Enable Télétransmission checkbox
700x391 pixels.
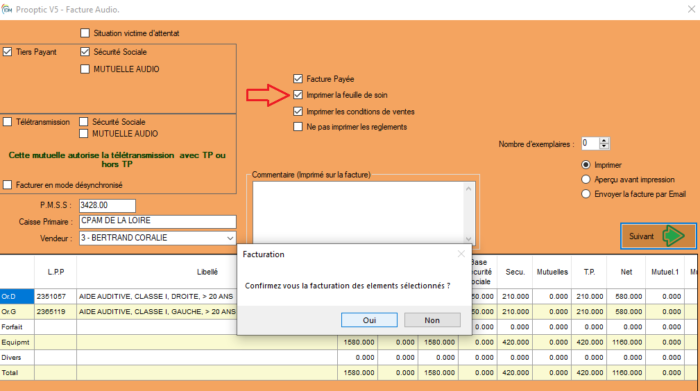coord(8,122)
